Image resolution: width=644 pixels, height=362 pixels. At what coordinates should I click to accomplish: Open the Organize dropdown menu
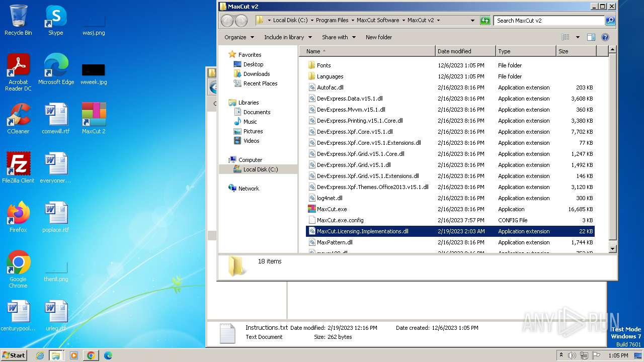pyautogui.click(x=238, y=37)
